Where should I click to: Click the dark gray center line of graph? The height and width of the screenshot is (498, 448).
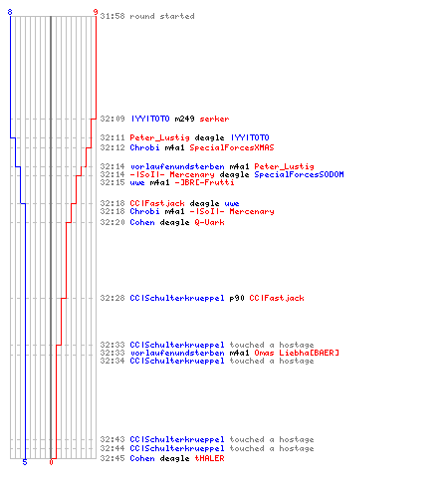click(x=51, y=237)
